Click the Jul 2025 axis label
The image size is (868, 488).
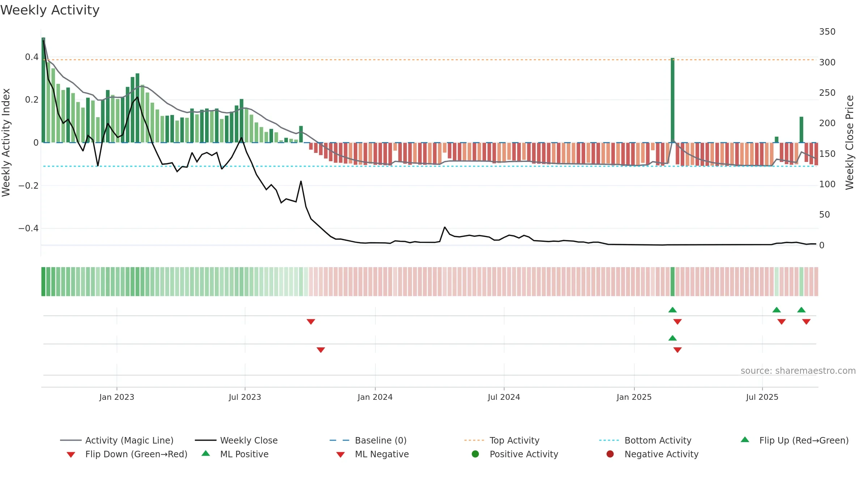tap(762, 397)
